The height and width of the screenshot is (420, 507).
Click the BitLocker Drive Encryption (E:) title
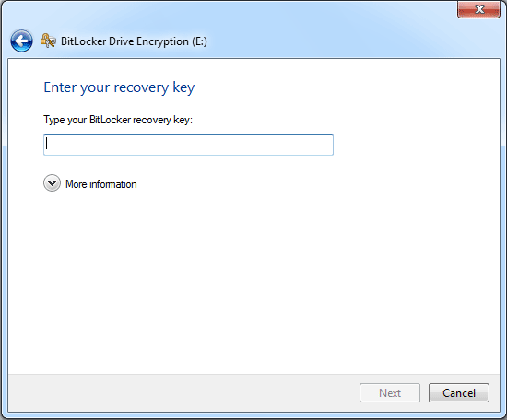coord(134,41)
